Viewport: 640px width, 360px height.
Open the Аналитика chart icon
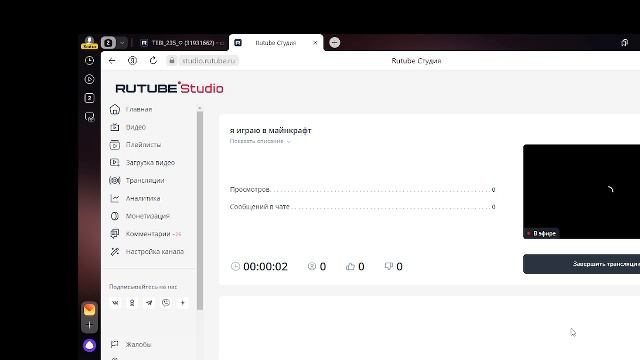[115, 198]
